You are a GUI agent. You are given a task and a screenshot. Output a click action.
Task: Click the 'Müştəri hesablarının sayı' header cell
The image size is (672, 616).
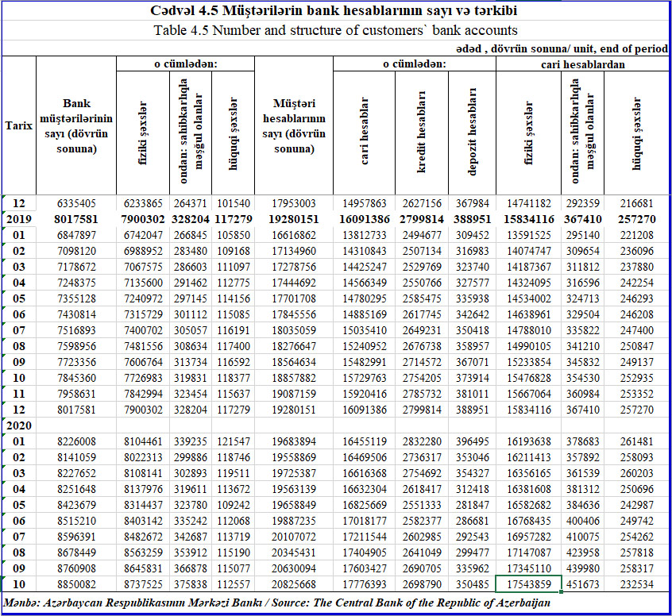[x=294, y=125]
